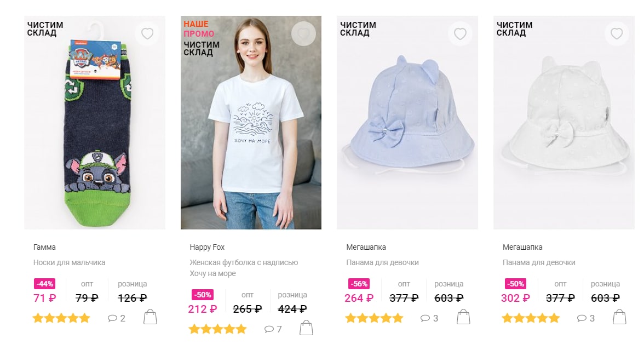Favorite the Happy Fox t-shirt via heart icon

point(303,33)
